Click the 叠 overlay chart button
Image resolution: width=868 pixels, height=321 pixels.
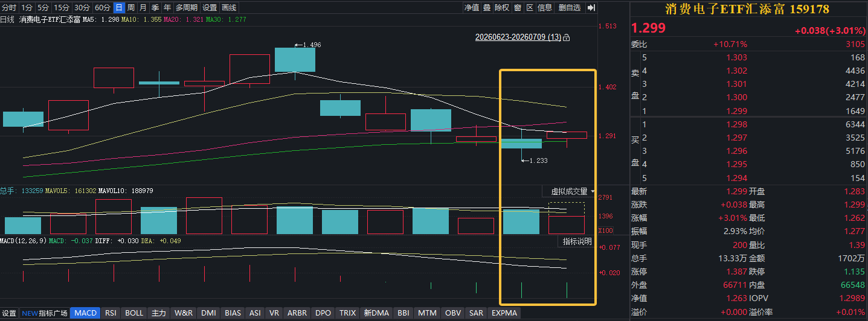(x=487, y=8)
